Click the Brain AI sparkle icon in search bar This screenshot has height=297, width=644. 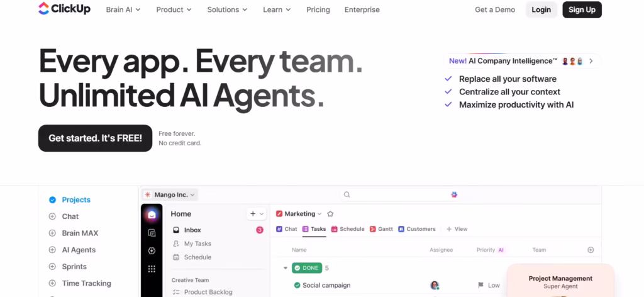(x=454, y=195)
